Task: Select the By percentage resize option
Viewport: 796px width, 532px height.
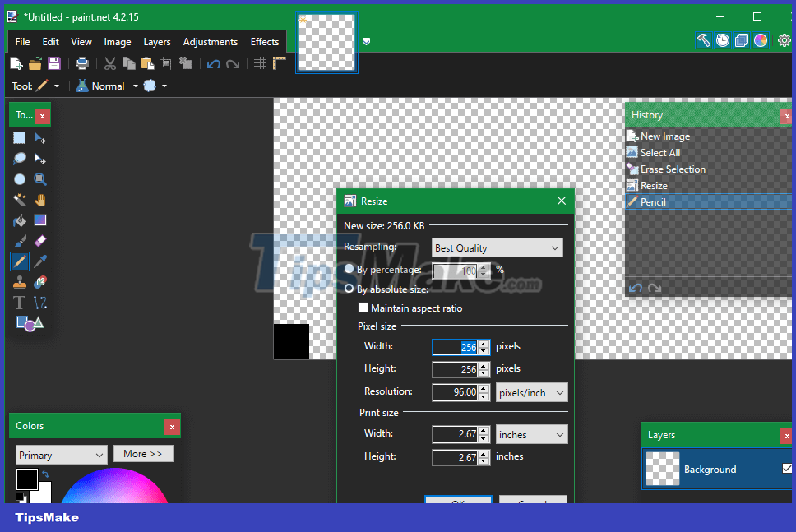Action: click(x=349, y=269)
